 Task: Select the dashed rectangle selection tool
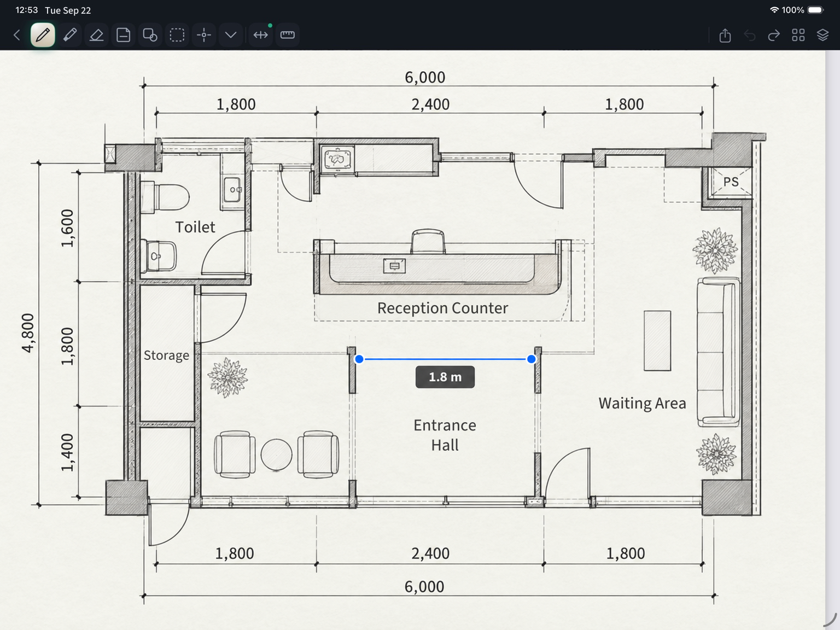[x=177, y=35]
